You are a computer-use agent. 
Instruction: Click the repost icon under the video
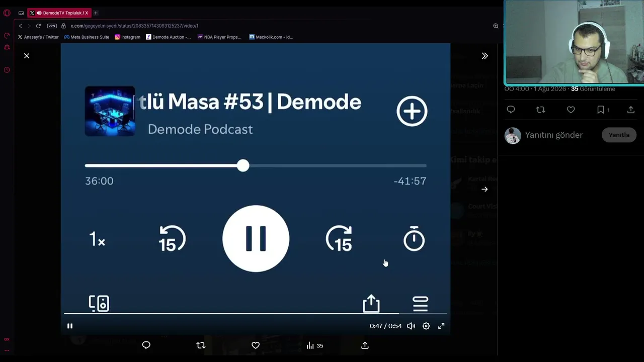[x=201, y=345]
